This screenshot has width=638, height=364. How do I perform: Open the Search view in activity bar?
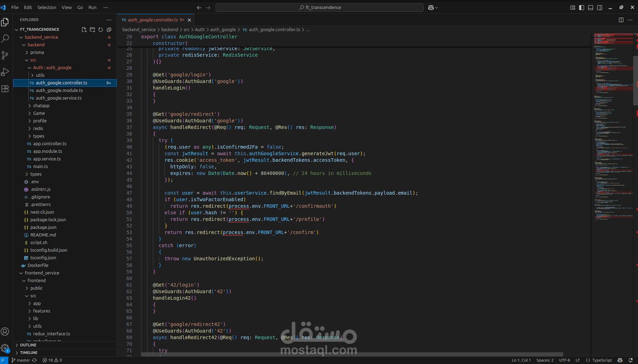[x=5, y=38]
